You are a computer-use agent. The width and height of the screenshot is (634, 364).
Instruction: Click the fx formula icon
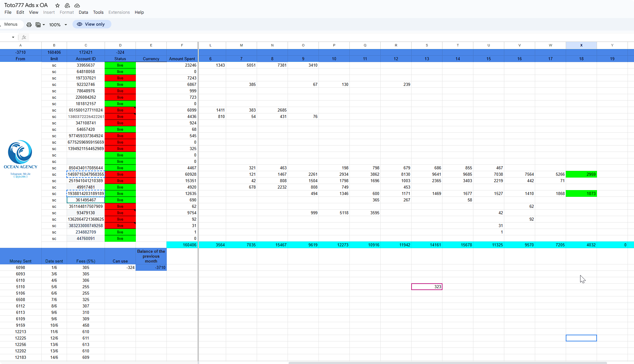24,37
